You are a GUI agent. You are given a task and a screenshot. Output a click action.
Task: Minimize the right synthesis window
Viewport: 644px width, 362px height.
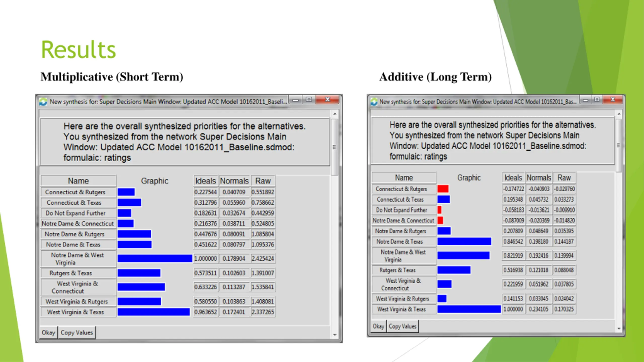585,100
